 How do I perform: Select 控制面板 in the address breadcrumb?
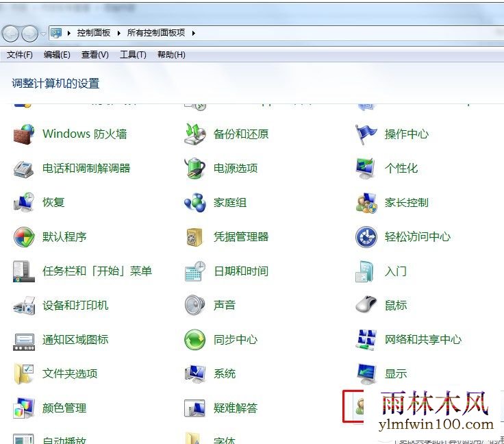click(x=94, y=33)
